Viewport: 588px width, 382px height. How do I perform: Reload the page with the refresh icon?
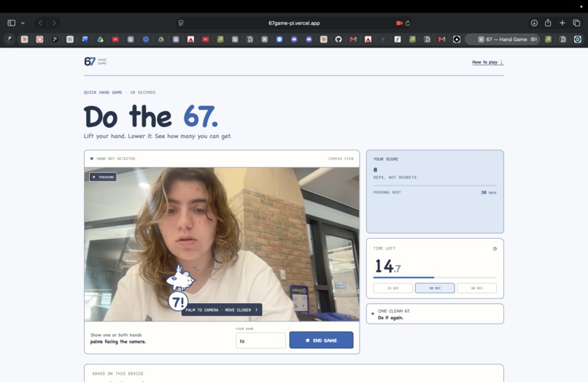coord(408,23)
